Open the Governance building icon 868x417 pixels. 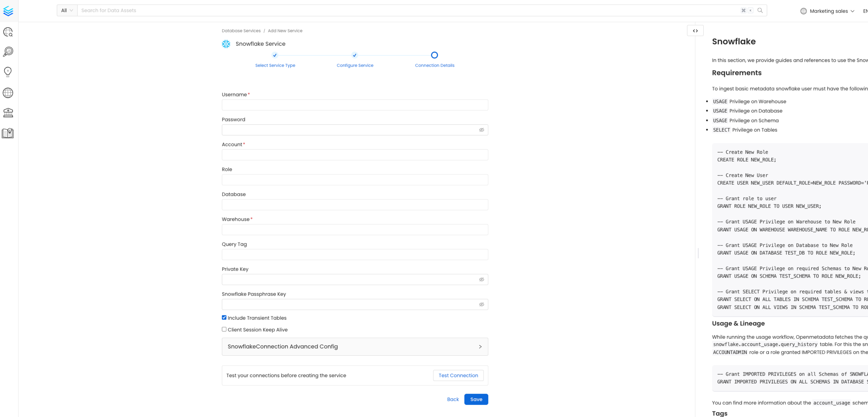coord(8,112)
